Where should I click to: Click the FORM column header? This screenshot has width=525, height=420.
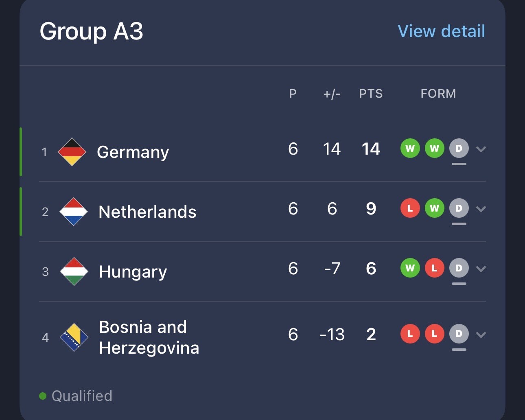coord(438,94)
